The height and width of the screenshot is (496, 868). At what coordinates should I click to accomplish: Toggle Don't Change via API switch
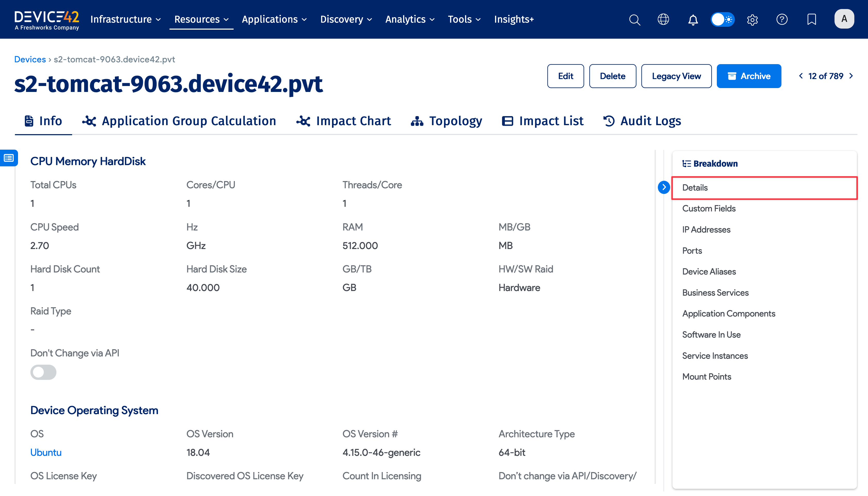click(x=43, y=372)
